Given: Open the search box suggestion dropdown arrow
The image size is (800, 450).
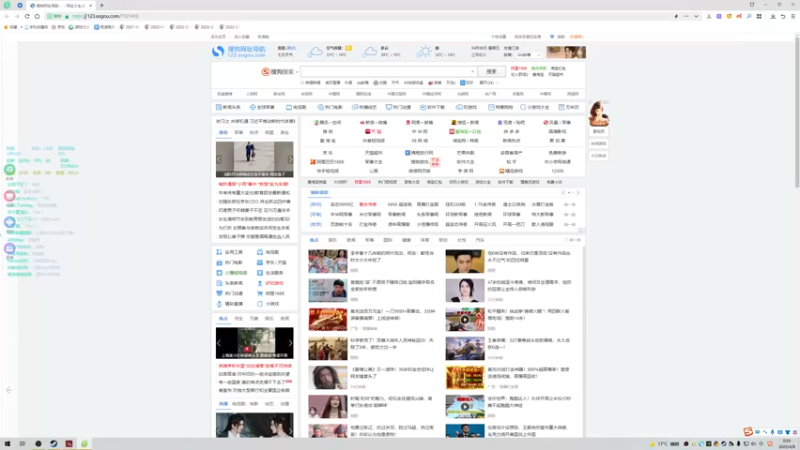Looking at the screenshot, I should point(472,72).
